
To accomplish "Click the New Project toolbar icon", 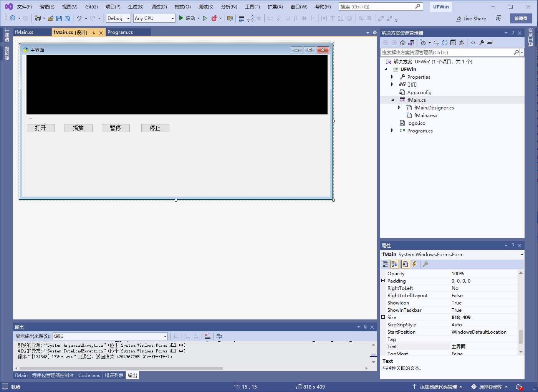I will [x=38, y=18].
